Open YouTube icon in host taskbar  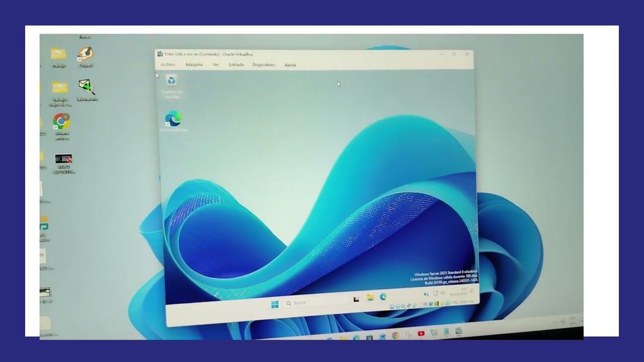tap(421, 333)
